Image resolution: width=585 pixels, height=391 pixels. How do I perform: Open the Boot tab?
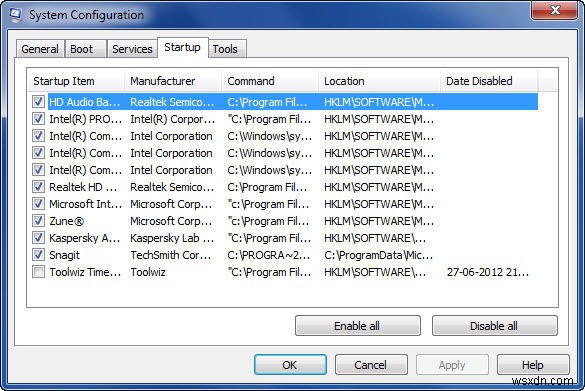(x=85, y=49)
